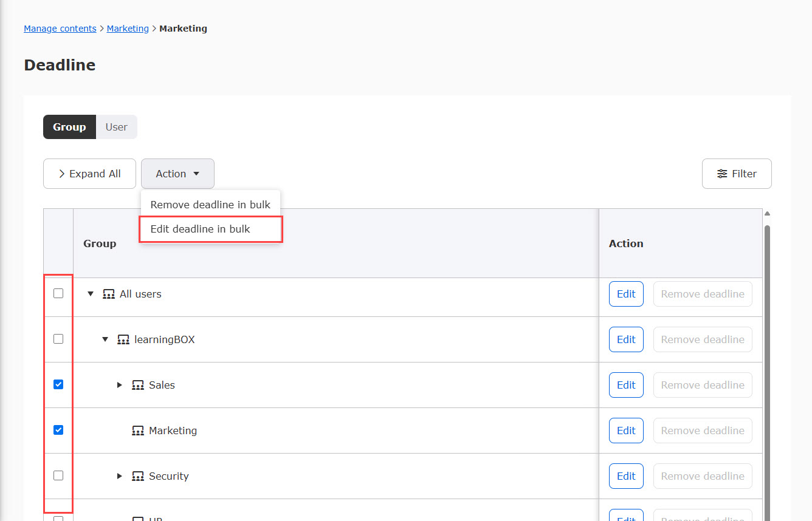Uncheck the Marketing group checkbox

coord(58,430)
